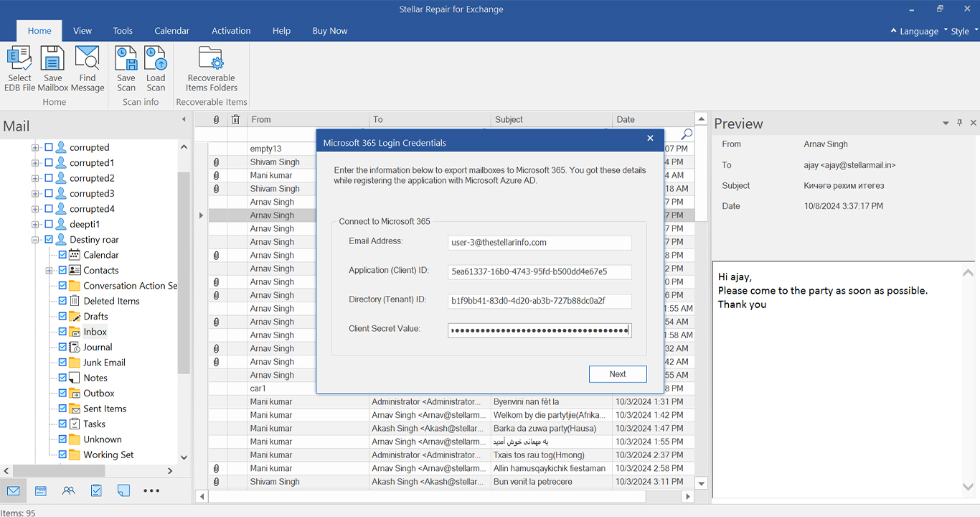The height and width of the screenshot is (517, 980).
Task: Uncheck the Destiny roar mailbox
Action: (49, 240)
